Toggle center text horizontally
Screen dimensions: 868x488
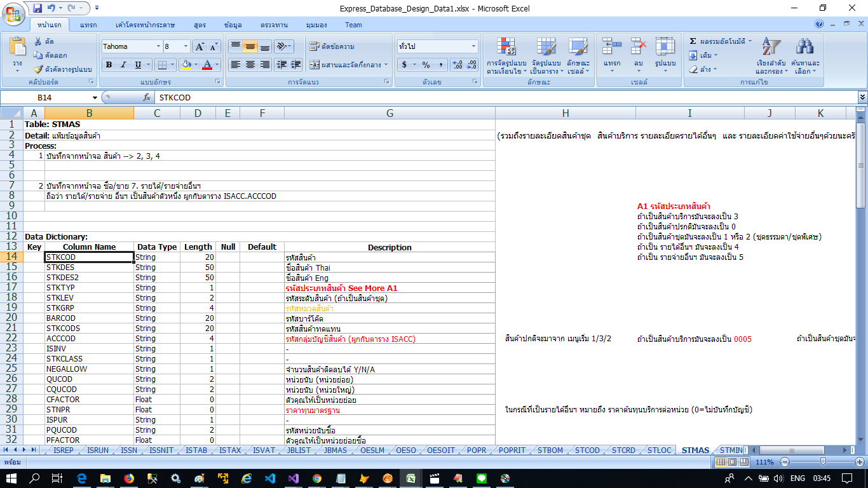pos(250,65)
